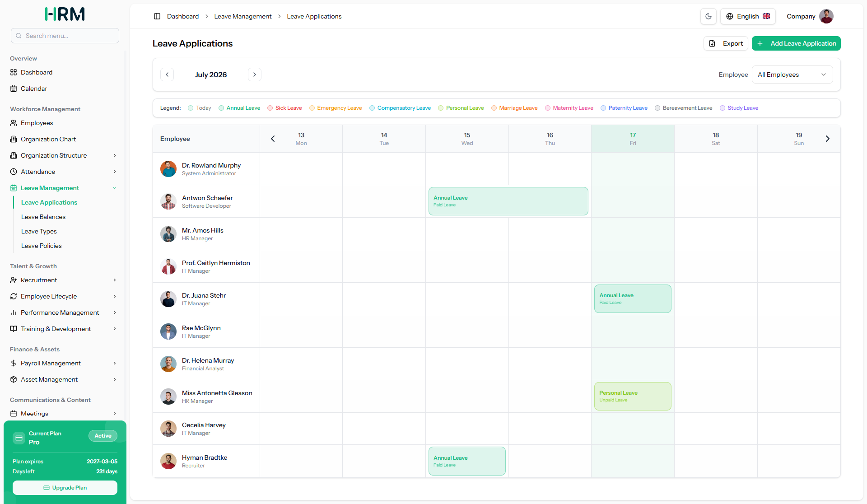Open Miss Antonetta Gleason's Personal Leave entry
Viewport: 867px width, 504px height.
tap(633, 397)
